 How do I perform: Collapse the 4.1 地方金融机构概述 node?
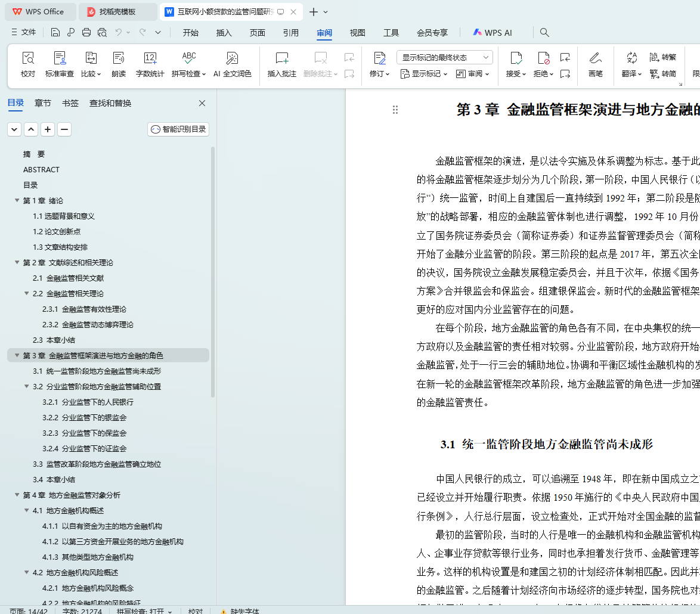[27, 510]
